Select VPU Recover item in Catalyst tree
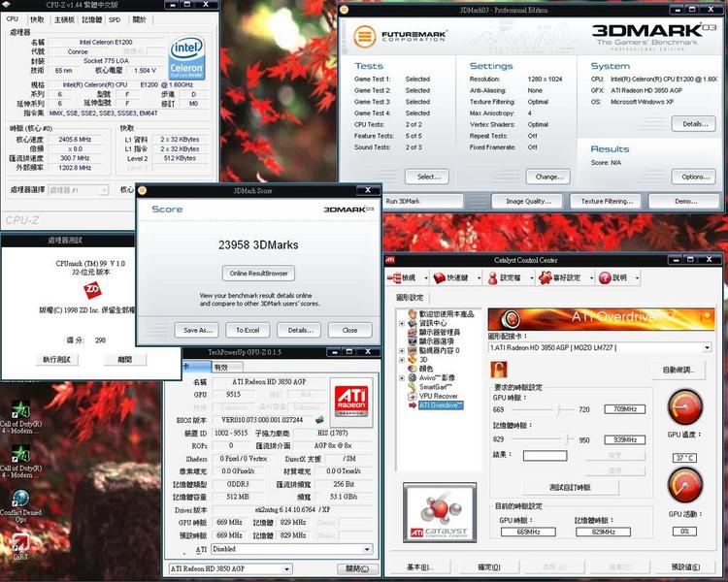The width and height of the screenshot is (728, 582). point(439,396)
